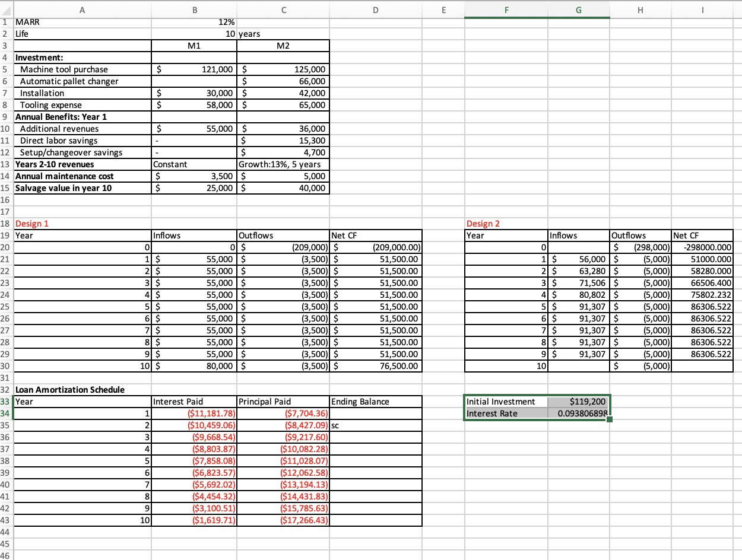Select the M2 column header cell
Screen dimensions: 742x560
pyautogui.click(x=283, y=46)
